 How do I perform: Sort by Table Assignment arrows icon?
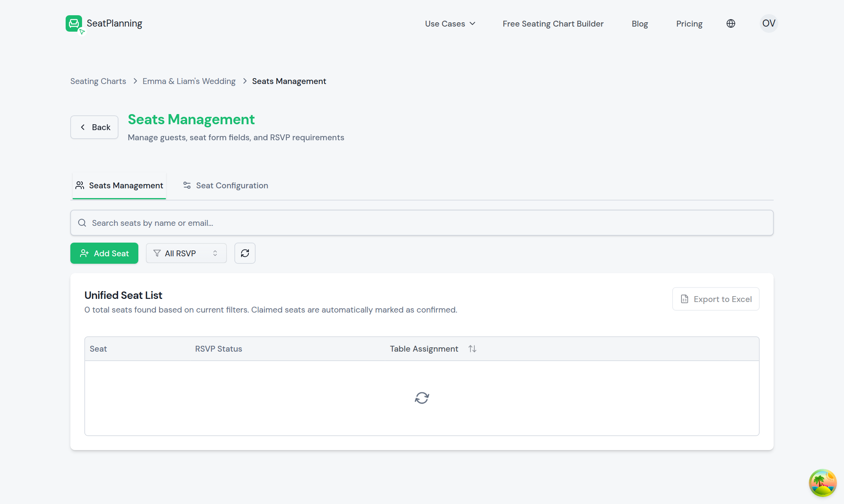point(472,349)
